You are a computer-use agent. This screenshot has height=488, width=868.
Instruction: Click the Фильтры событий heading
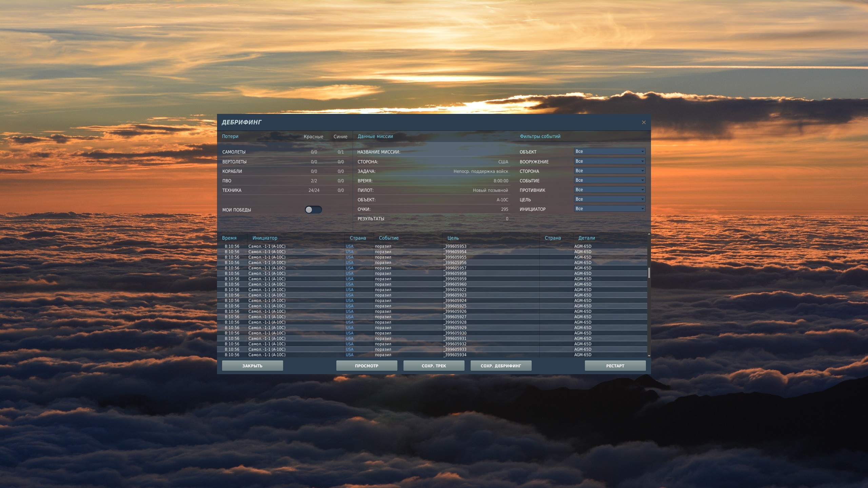pyautogui.click(x=540, y=136)
